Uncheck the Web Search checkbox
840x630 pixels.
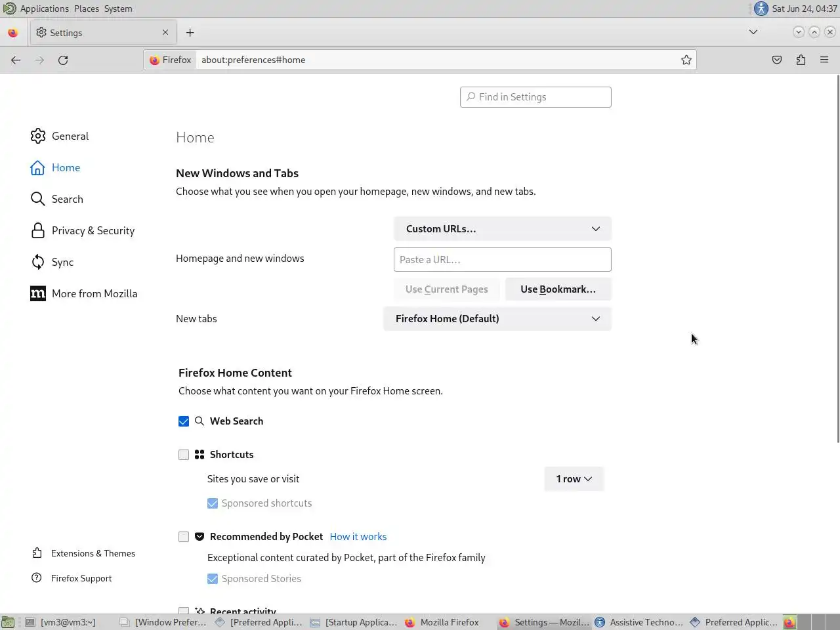[x=184, y=421]
